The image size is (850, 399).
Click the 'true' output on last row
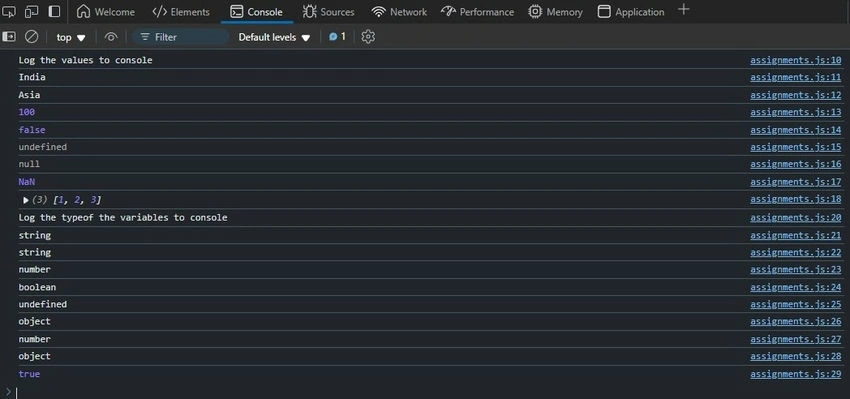tap(29, 374)
